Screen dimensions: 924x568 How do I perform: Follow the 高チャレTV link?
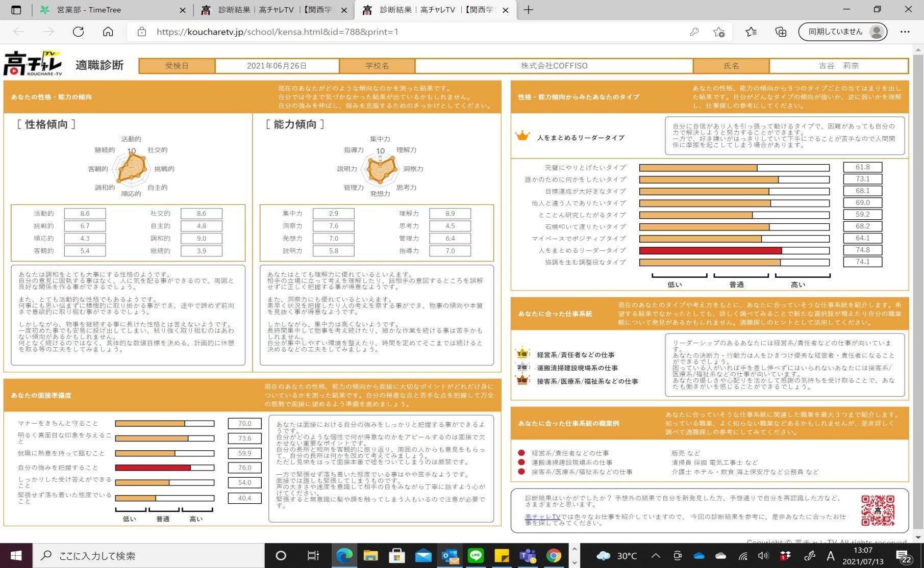point(542,517)
